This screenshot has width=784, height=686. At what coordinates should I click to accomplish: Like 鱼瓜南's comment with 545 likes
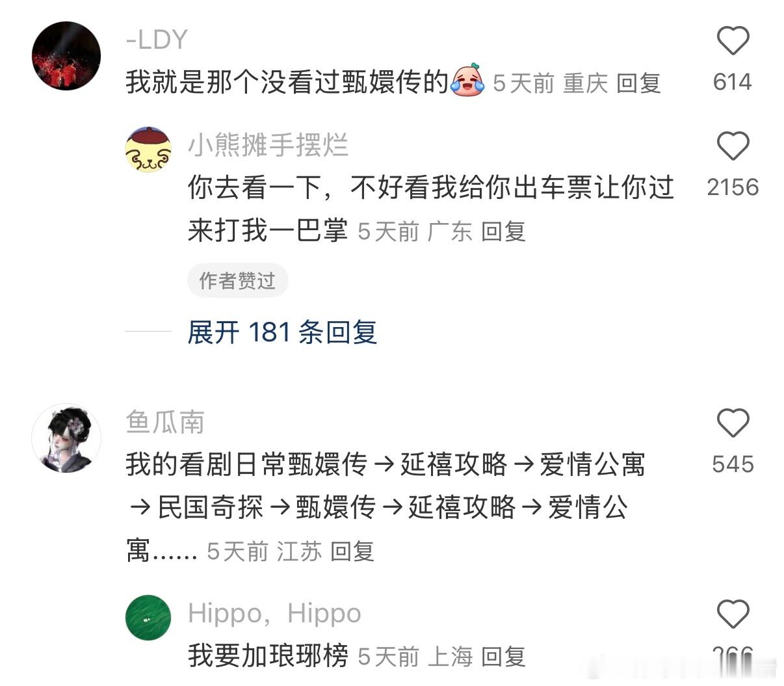coord(733,423)
